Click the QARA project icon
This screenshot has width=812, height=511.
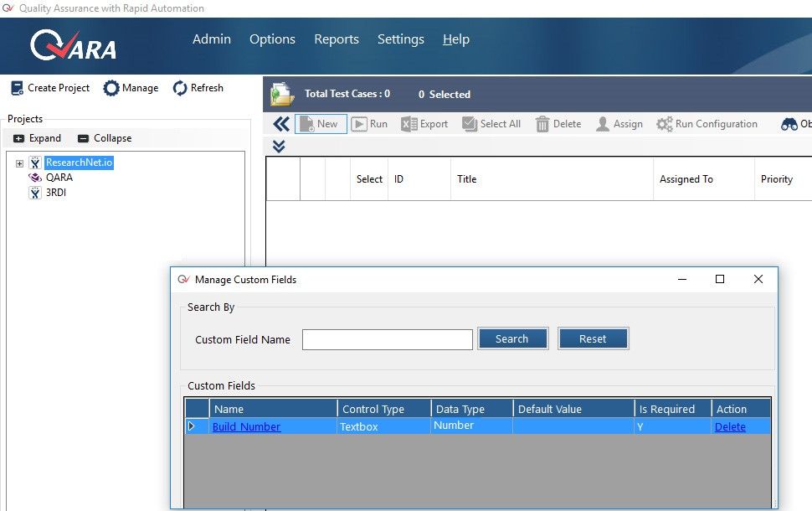[x=34, y=178]
